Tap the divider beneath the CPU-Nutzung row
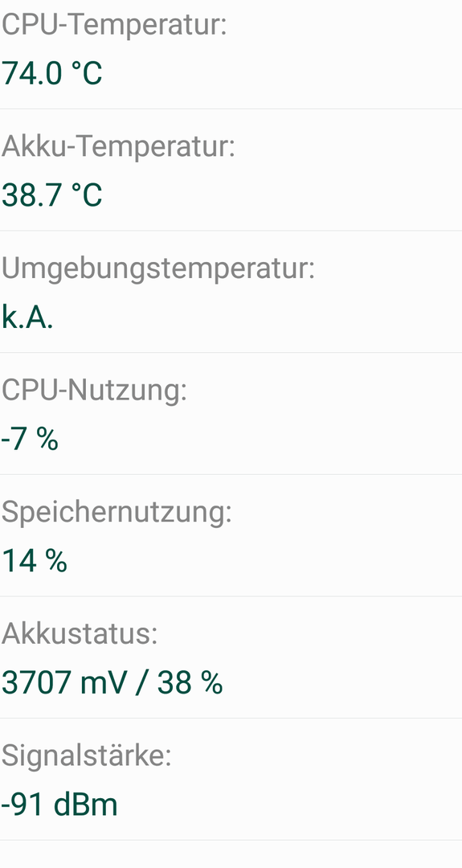The width and height of the screenshot is (462, 868). click(x=231, y=474)
